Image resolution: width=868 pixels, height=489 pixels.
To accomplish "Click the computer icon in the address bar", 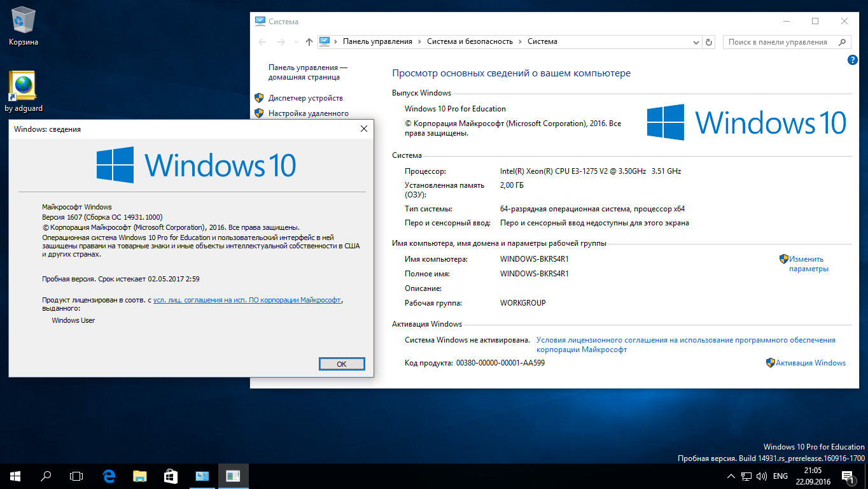I will pyautogui.click(x=325, y=41).
